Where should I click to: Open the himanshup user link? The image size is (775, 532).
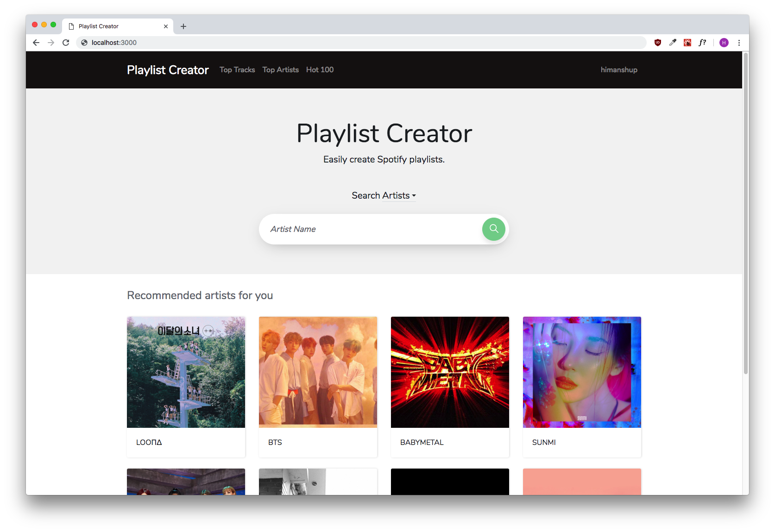pyautogui.click(x=619, y=69)
